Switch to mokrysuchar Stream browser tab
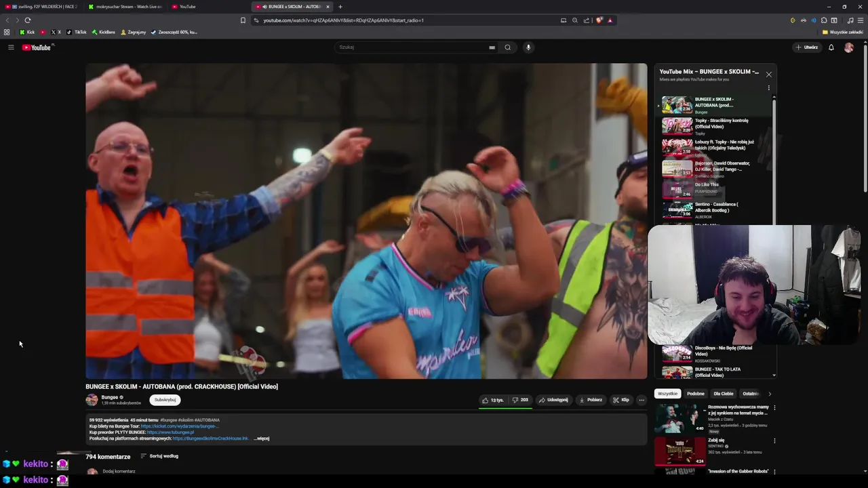 click(x=125, y=7)
